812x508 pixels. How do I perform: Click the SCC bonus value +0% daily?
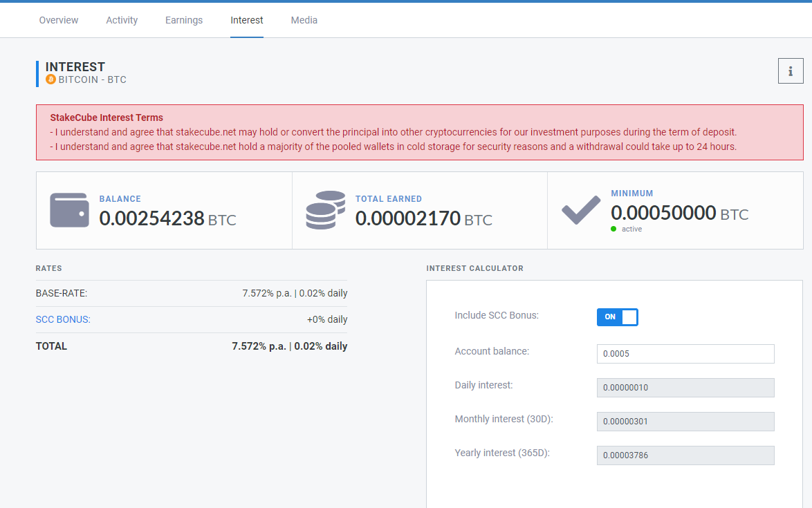tap(326, 320)
